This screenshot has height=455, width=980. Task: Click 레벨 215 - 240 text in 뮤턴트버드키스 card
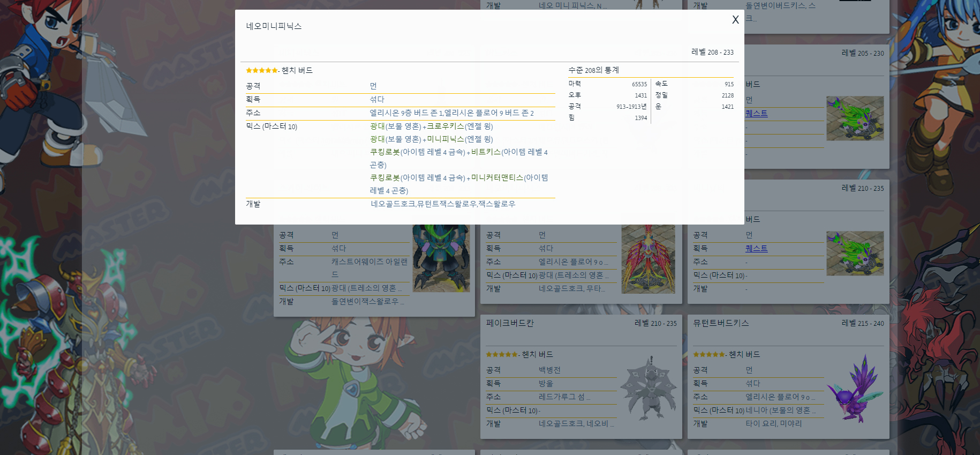coord(863,323)
